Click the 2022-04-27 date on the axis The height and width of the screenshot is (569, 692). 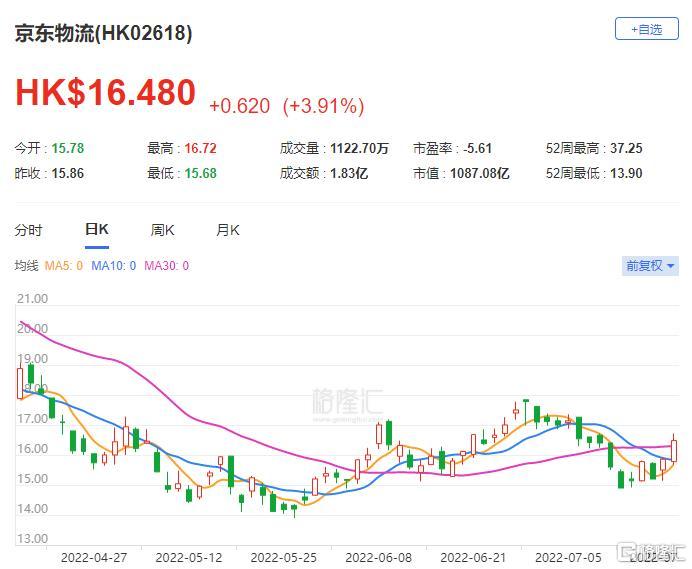tap(94, 558)
